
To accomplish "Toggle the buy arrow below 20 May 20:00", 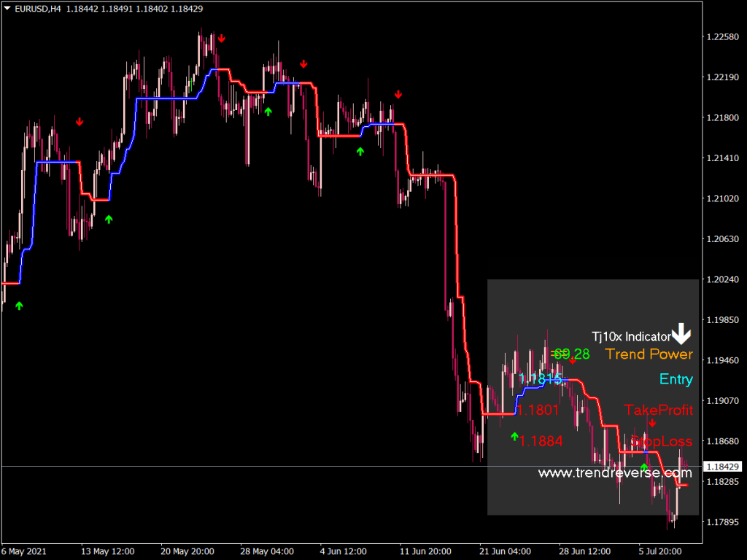I will (x=108, y=219).
